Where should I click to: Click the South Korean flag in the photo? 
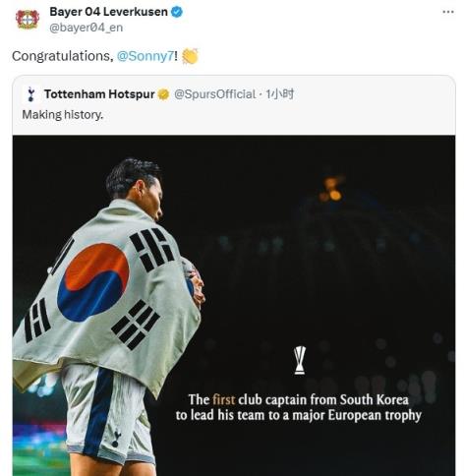click(x=106, y=294)
